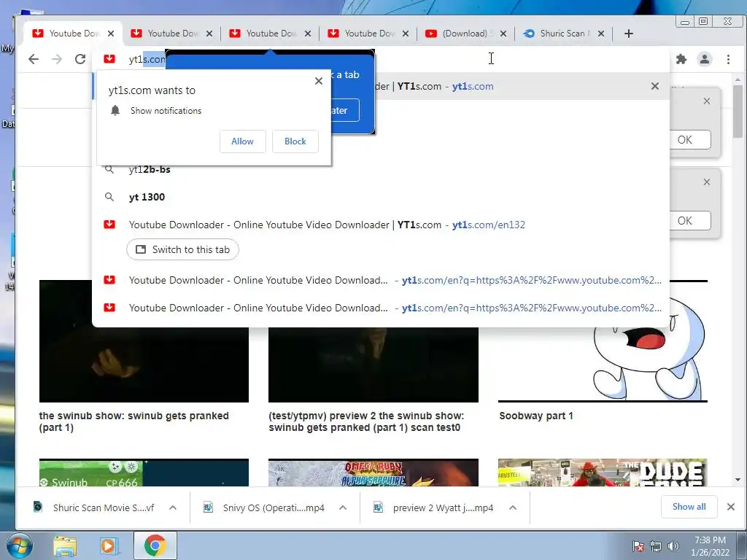Screen dimensions: 747x560
Task: Open the Extensions puzzle icon
Action: [681, 59]
